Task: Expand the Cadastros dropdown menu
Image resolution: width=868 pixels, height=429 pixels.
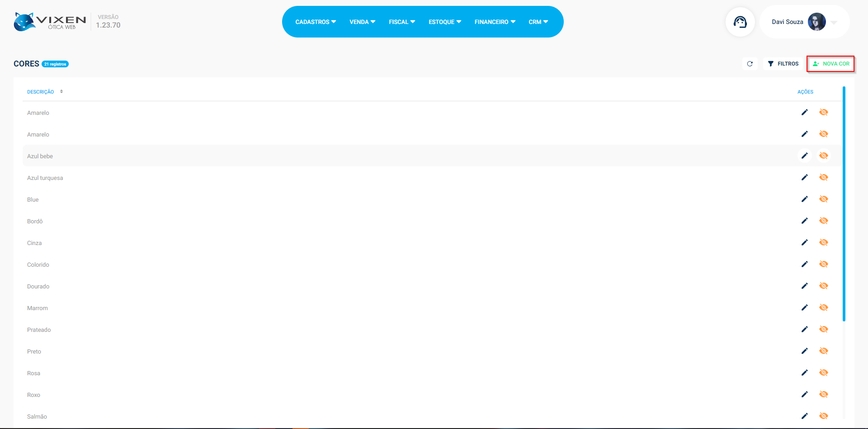Action: click(315, 22)
